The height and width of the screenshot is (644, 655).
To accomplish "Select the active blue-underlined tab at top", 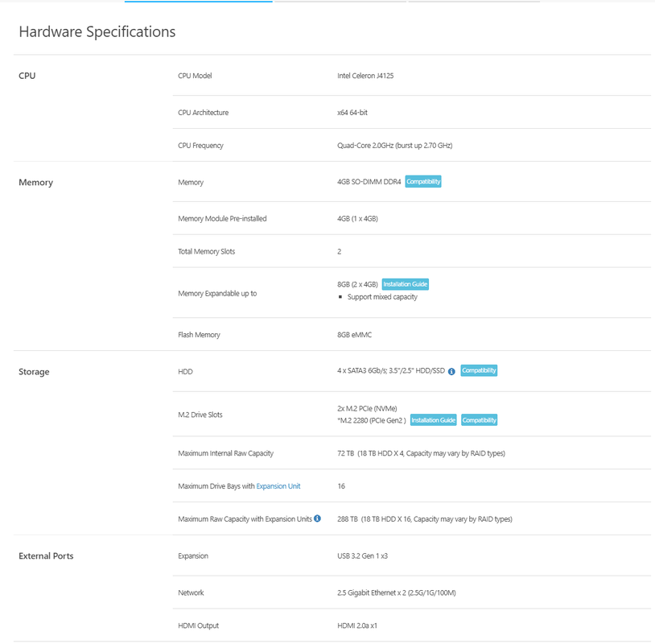I will click(x=199, y=2).
